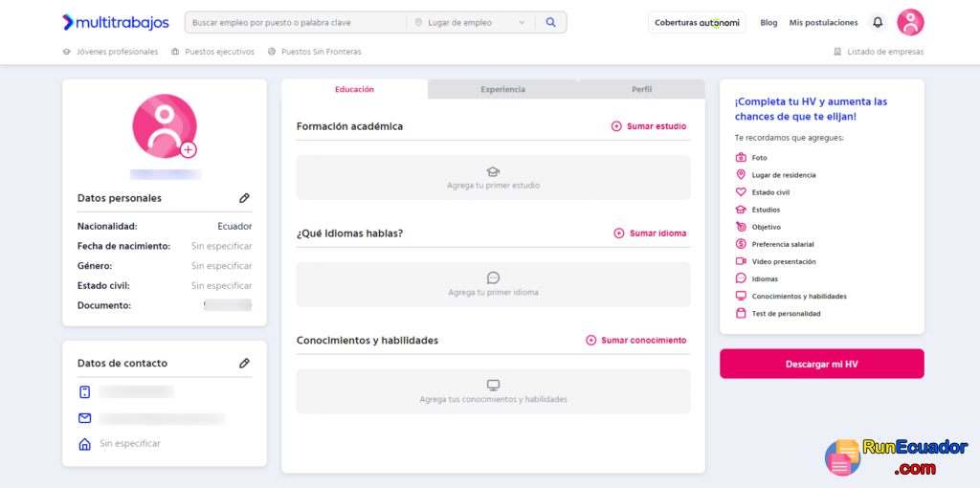The width and height of the screenshot is (980, 488).
Task: Click the large profile picture
Action: (165, 125)
